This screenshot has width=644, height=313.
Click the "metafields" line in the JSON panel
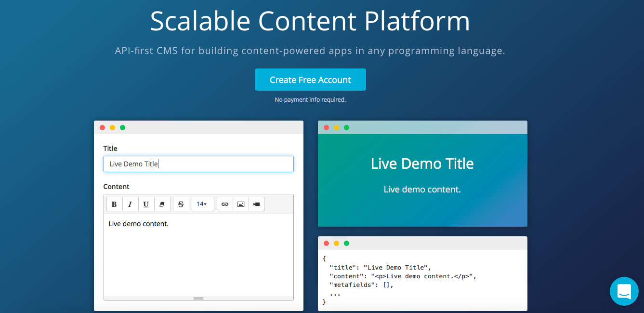tap(361, 285)
